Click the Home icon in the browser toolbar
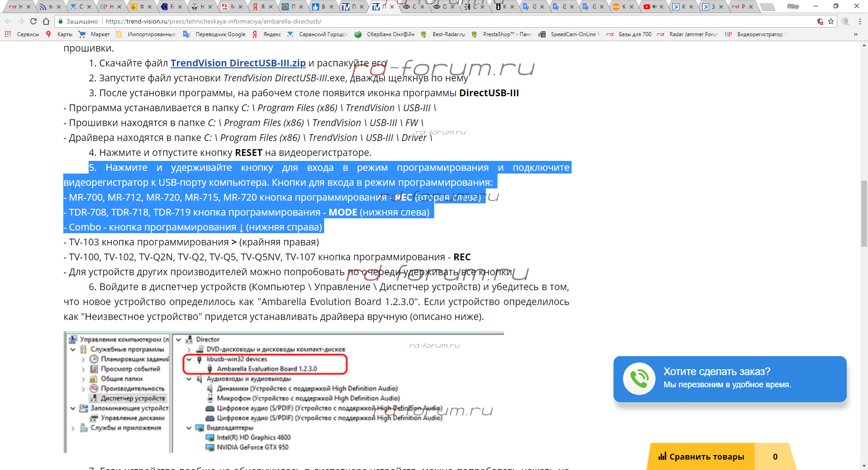Screen dimensions: 868x470 [46, 21]
